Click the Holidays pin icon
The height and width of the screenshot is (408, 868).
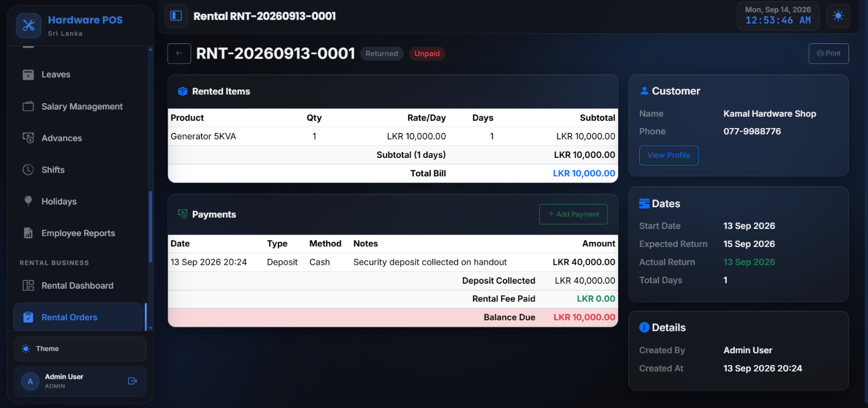click(x=28, y=201)
